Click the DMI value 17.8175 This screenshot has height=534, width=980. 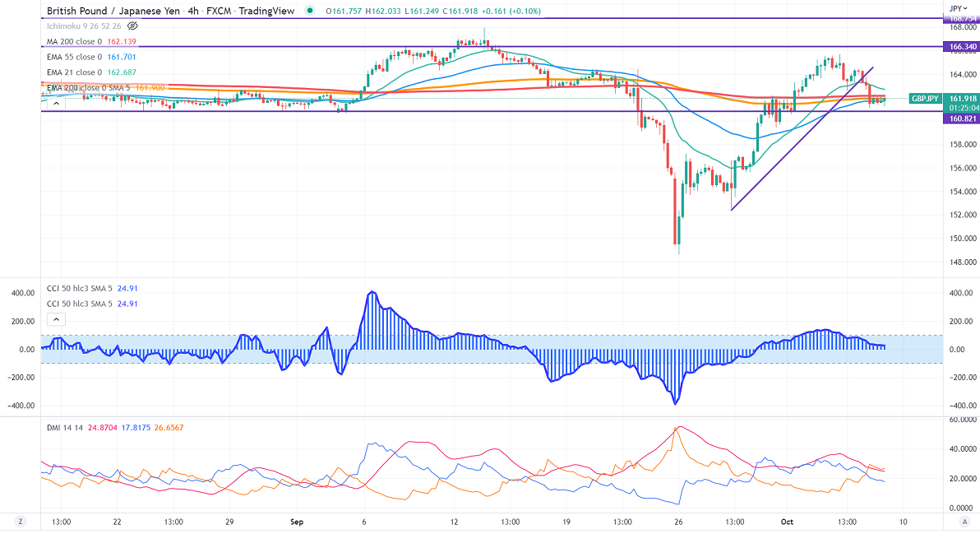tap(136, 428)
